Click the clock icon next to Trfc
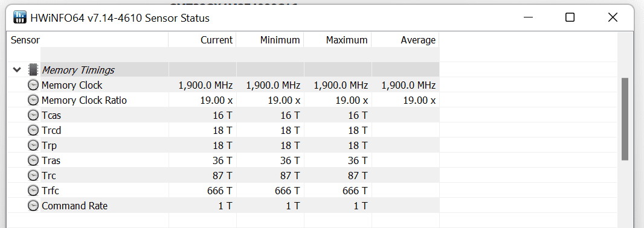The height and width of the screenshot is (228, 644). (x=33, y=191)
